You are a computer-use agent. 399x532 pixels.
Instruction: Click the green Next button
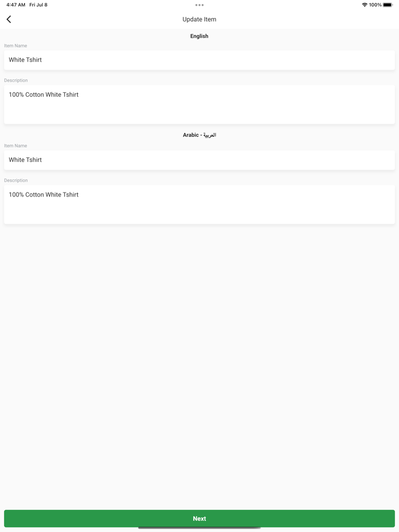[x=199, y=518]
